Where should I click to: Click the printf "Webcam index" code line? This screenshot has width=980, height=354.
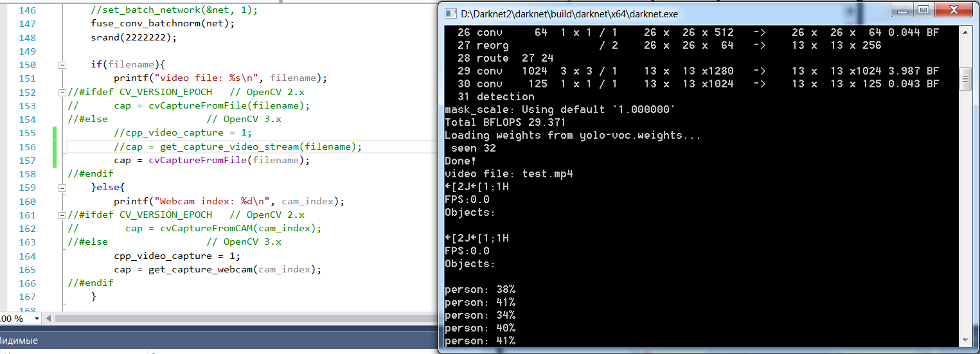click(x=229, y=202)
